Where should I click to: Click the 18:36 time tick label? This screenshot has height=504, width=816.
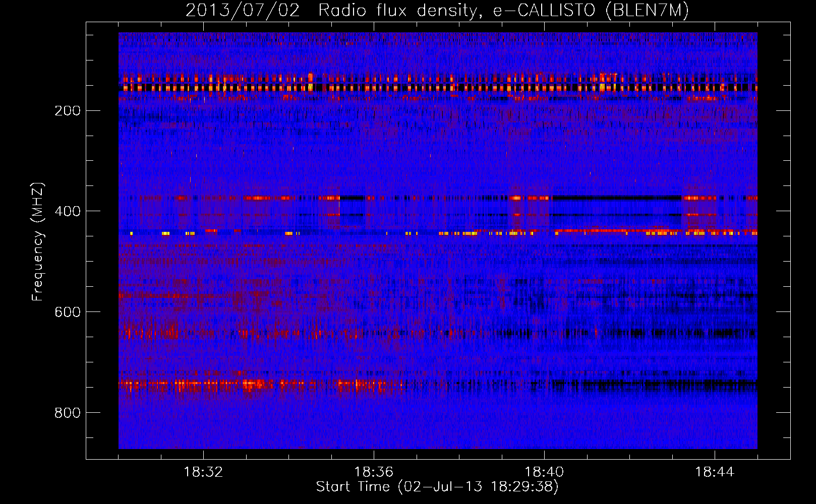pos(374,472)
